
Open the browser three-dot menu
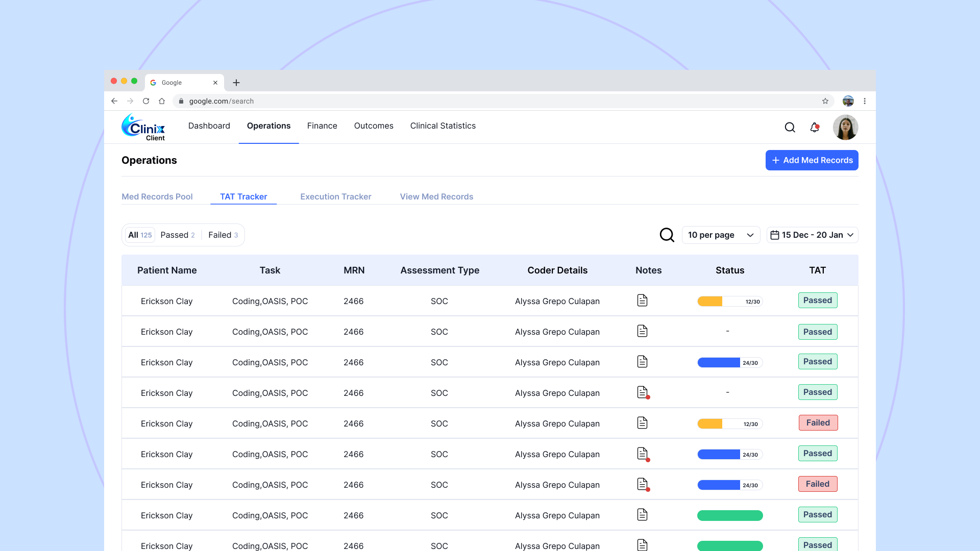pyautogui.click(x=865, y=101)
